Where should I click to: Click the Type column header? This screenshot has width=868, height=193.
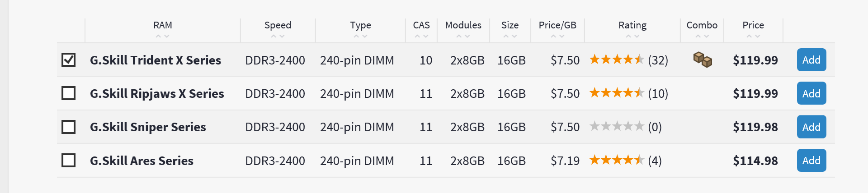[x=360, y=25]
